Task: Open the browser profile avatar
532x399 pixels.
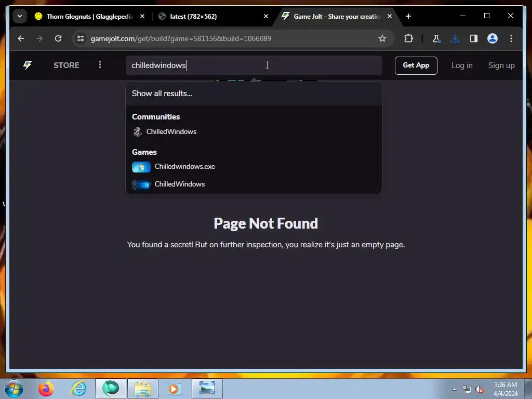Action: coord(493,38)
